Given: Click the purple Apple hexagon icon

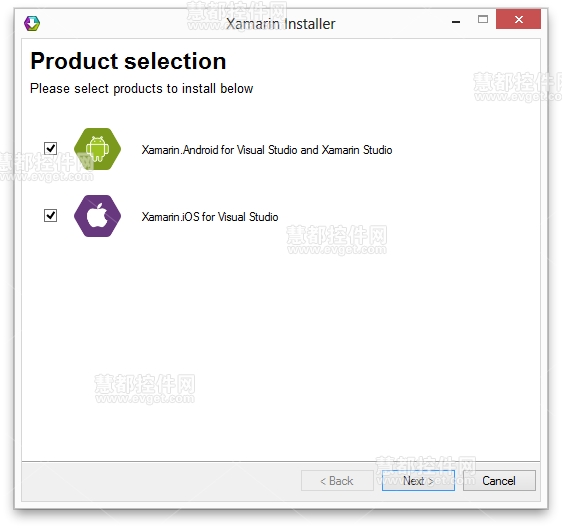Looking at the screenshot, I should pos(97,216).
